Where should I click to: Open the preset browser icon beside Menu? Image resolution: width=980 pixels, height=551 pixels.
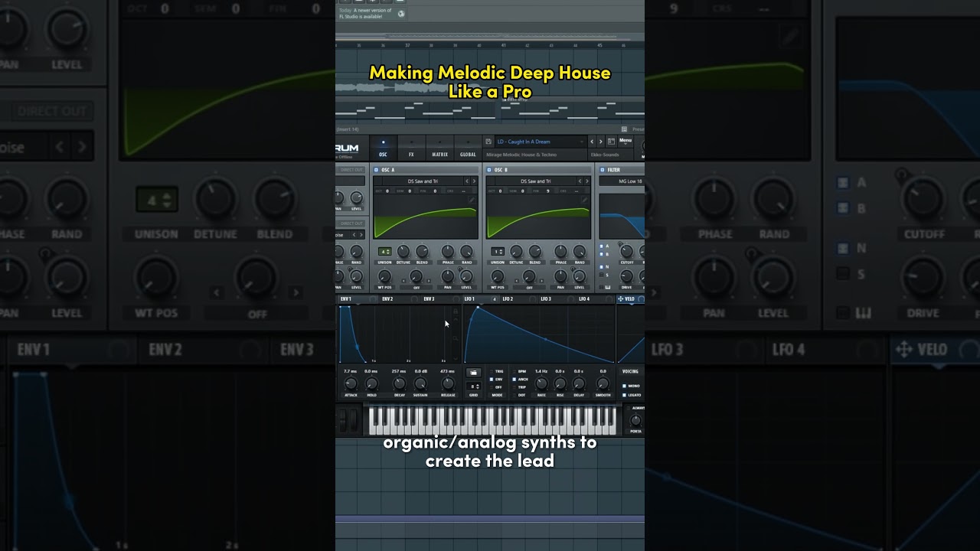(611, 142)
